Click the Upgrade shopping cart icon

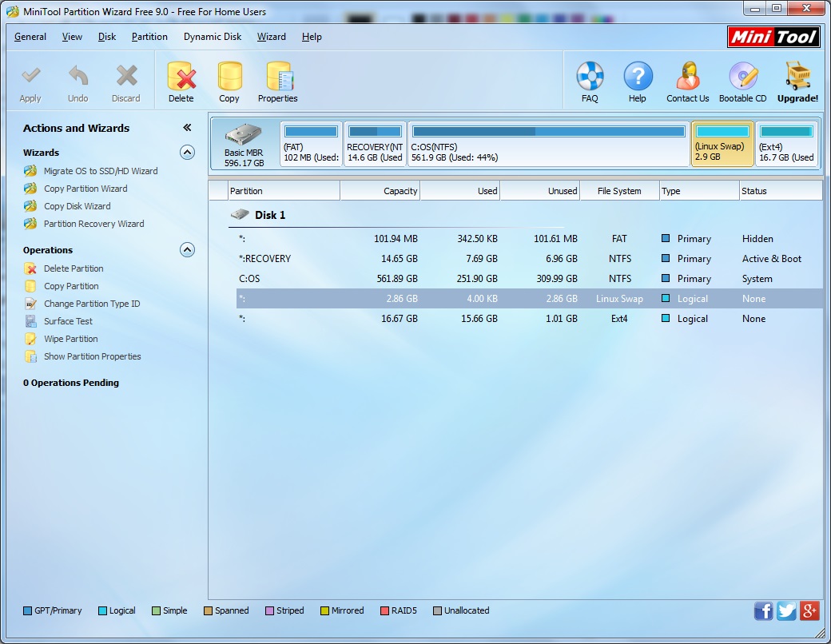(797, 76)
